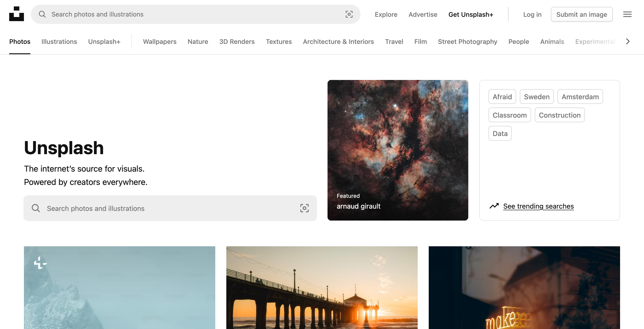
Task: Click the header search magnifier icon
Action: coord(42,14)
